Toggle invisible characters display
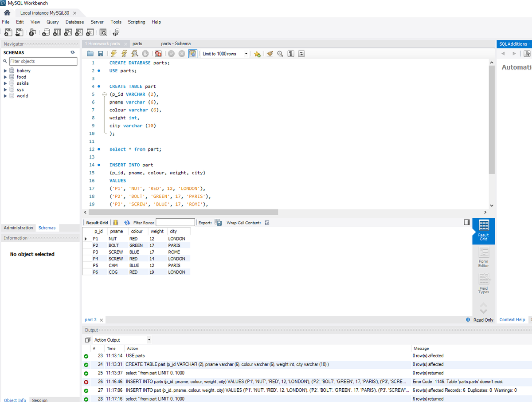Viewport: 532px width, 402px height. click(291, 54)
